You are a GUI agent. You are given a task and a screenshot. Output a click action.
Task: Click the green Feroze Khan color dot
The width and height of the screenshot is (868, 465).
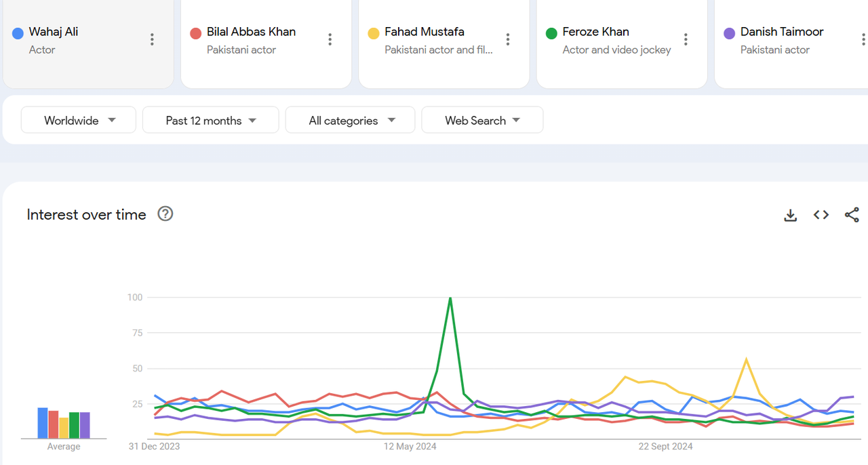[x=551, y=33]
